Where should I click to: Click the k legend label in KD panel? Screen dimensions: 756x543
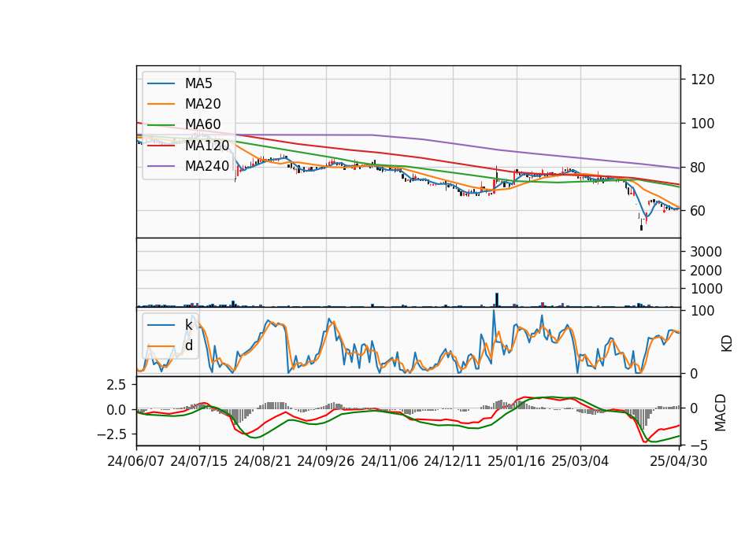188,325
